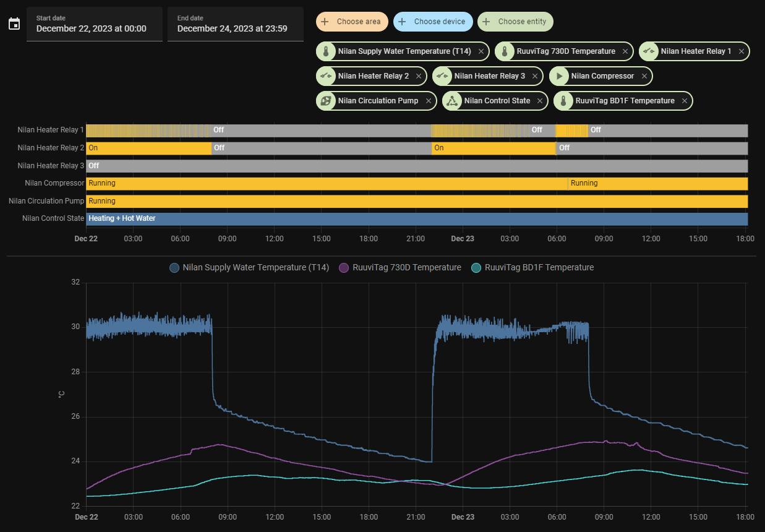765x532 pixels.
Task: Click the End date field
Action: coord(235,25)
